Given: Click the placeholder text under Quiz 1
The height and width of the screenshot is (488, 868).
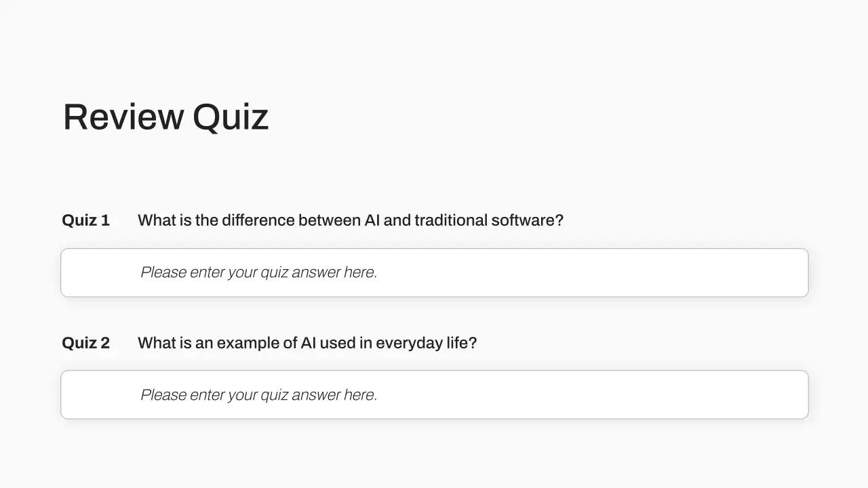Looking at the screenshot, I should click(258, 272).
